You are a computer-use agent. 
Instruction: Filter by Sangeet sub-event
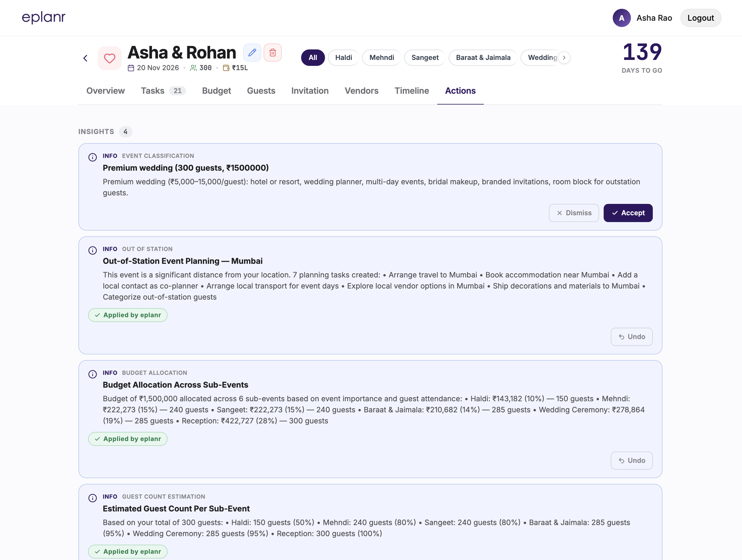click(x=425, y=58)
